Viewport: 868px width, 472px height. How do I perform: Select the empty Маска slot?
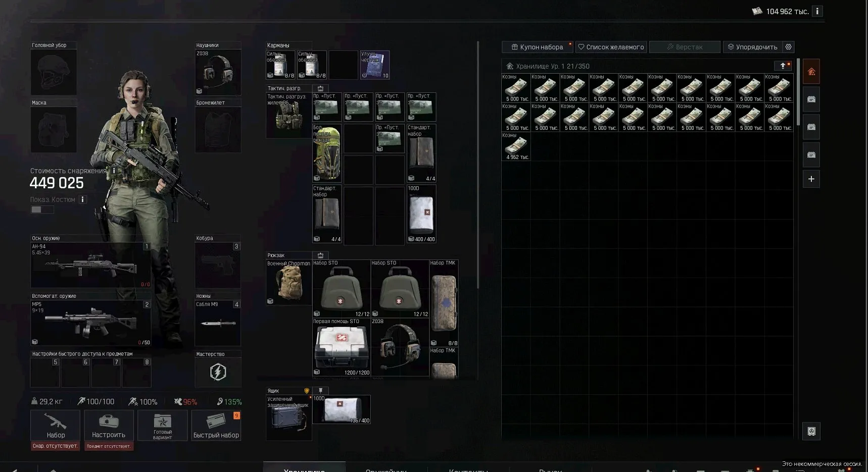(x=54, y=130)
